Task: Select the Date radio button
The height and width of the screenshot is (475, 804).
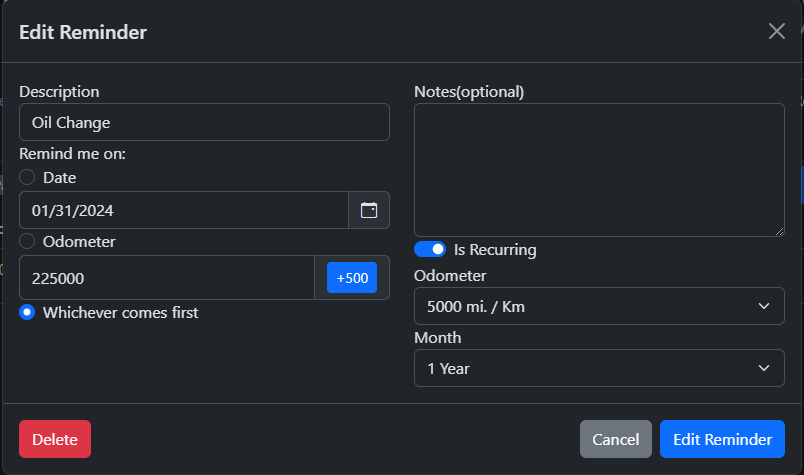Action: click(27, 177)
